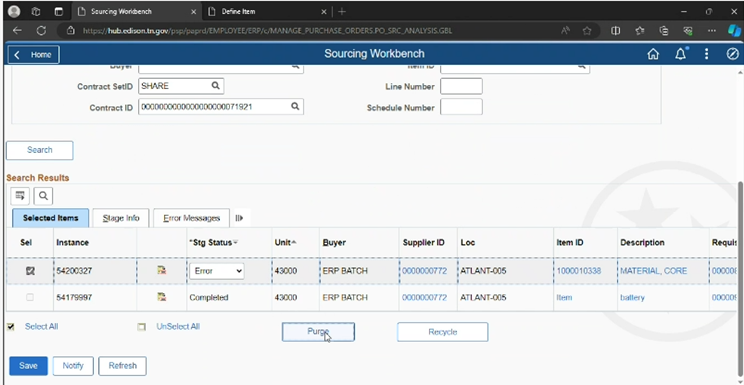Open the split screen icon

615,30
